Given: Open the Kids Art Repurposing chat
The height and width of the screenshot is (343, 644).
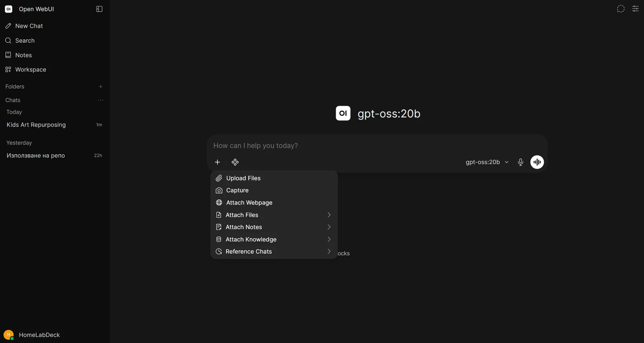Looking at the screenshot, I should coord(55,125).
